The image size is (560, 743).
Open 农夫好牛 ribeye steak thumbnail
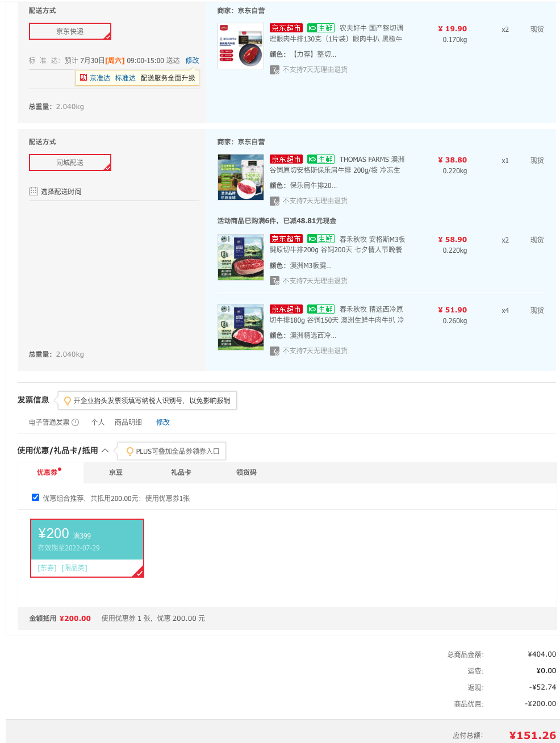click(x=241, y=46)
